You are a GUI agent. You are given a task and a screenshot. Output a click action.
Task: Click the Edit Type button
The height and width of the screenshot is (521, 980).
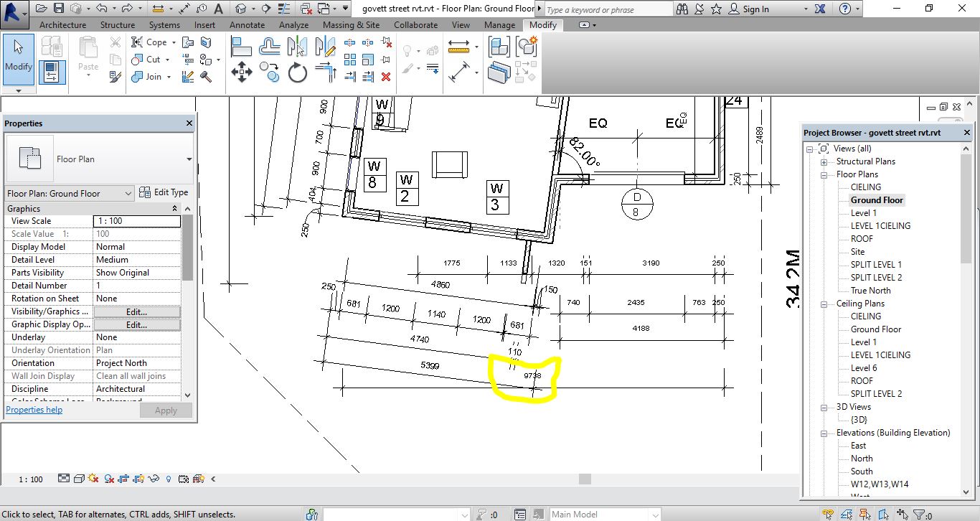coord(164,192)
